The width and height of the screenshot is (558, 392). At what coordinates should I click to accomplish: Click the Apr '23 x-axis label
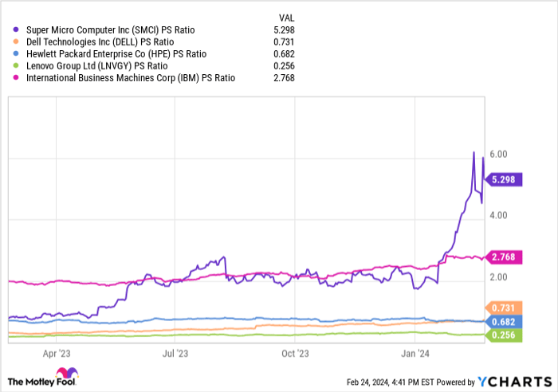(57, 354)
